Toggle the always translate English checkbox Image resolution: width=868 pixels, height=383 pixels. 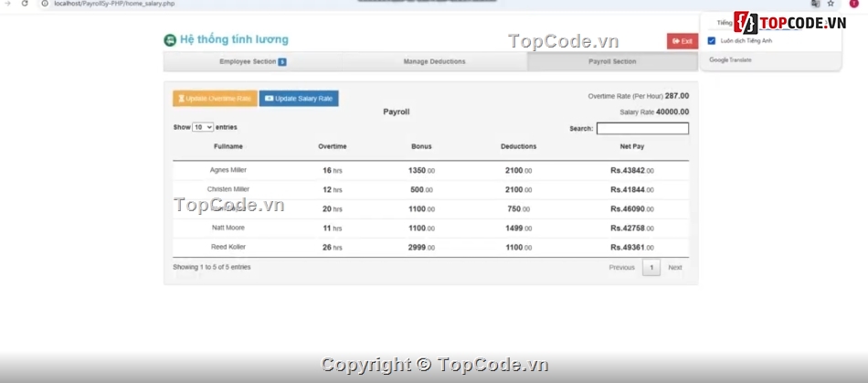[712, 40]
